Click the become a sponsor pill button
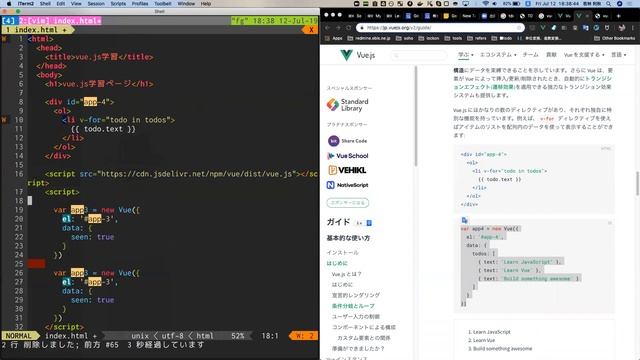This screenshot has width=640, height=360. coord(348,203)
